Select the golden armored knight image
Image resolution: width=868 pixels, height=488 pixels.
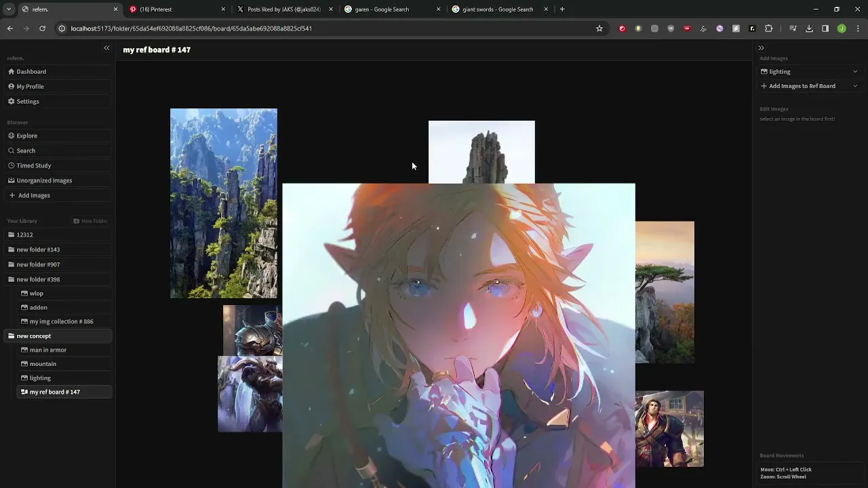(252, 330)
